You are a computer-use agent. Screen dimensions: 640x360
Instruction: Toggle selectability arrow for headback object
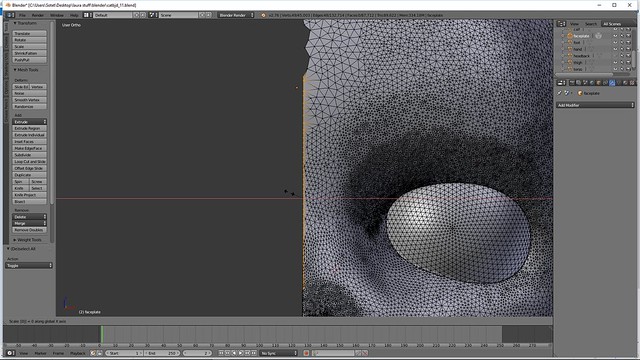pos(622,56)
